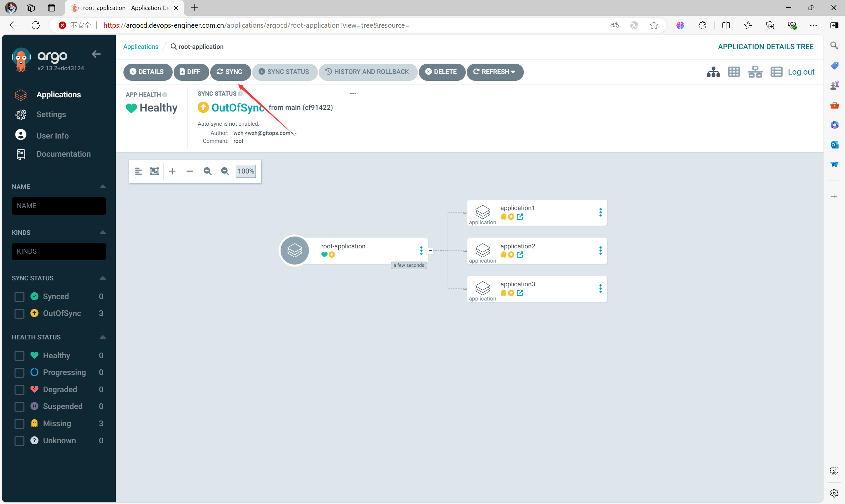
Task: Open the three-dot menu for application2
Action: coord(600,251)
